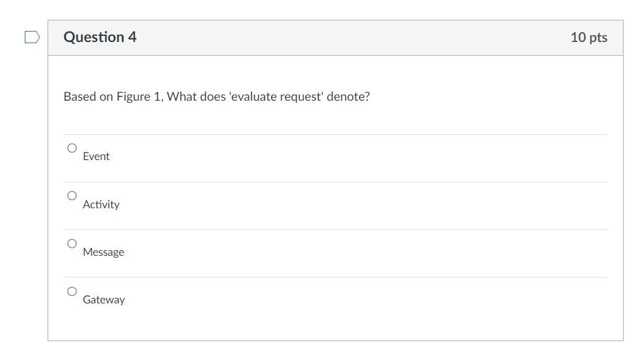Click the Question 4 header title
The width and height of the screenshot is (644, 364).
click(x=101, y=36)
